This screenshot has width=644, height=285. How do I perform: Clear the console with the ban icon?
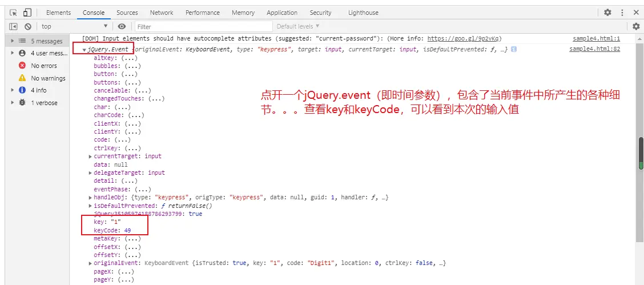(28, 26)
